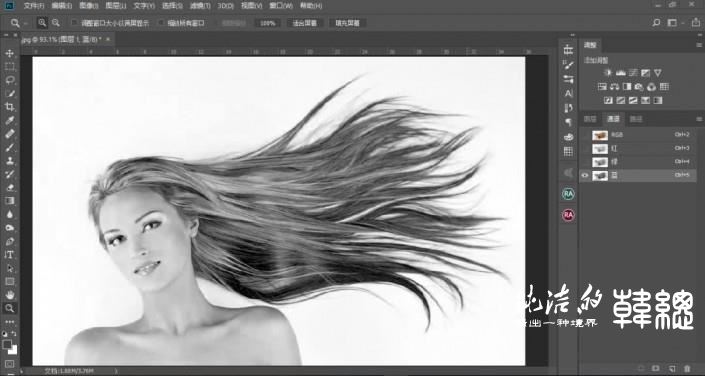Choose the Zoom Out mode in the options bar
This screenshot has height=376, width=705.
pyautogui.click(x=56, y=22)
